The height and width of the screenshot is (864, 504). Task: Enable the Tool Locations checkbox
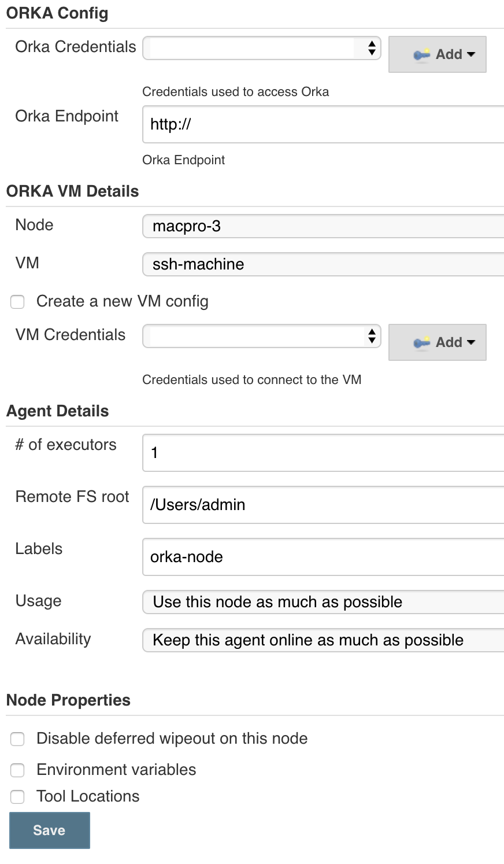click(x=18, y=797)
